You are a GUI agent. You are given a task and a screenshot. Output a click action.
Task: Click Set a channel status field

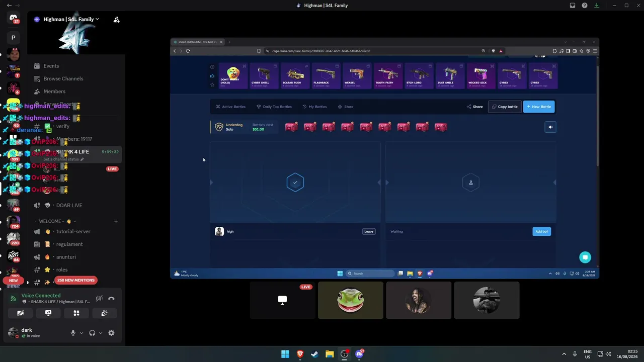point(63,159)
